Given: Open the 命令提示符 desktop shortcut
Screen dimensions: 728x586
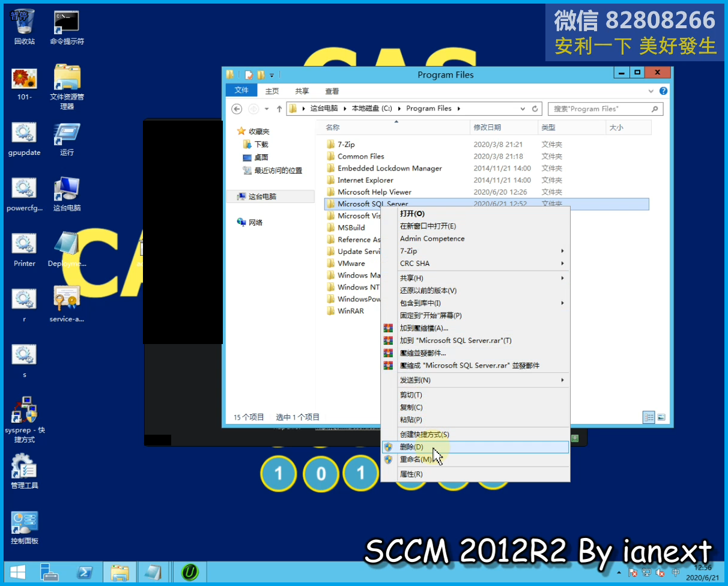Looking at the screenshot, I should 67,27.
